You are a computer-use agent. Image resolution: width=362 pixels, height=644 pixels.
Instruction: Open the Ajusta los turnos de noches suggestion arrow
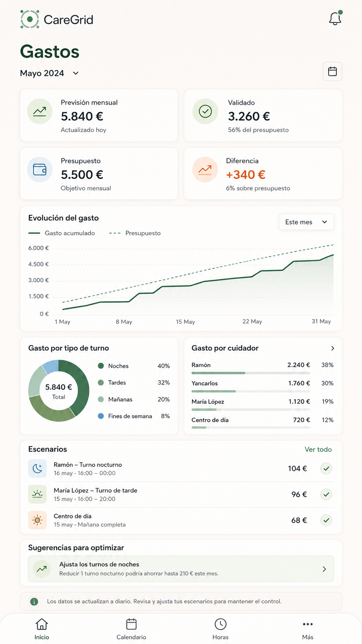[x=324, y=569]
